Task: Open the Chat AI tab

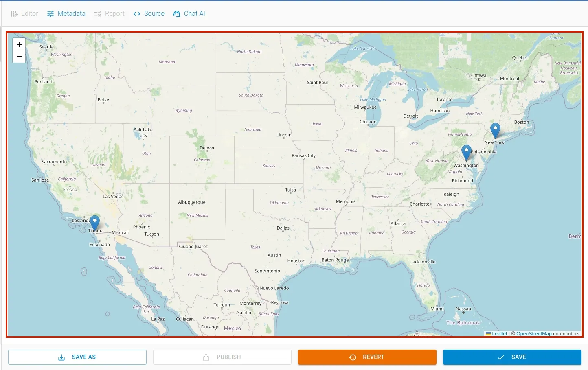Action: tap(189, 14)
